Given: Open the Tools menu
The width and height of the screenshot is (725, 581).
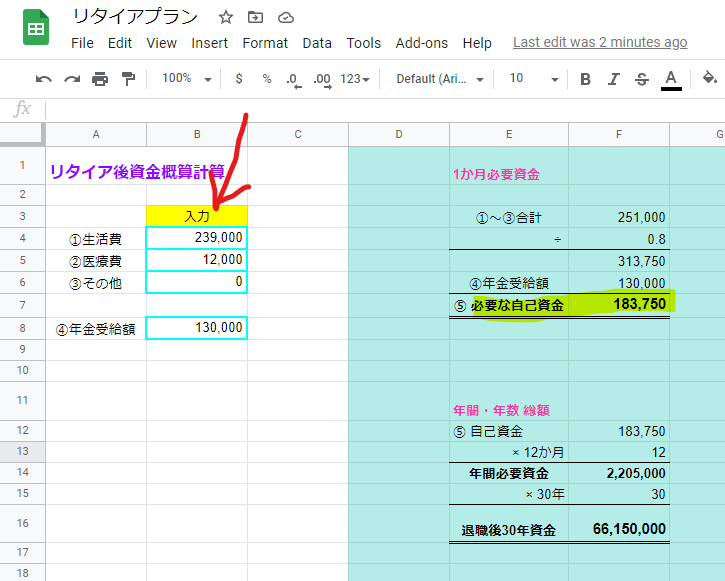Looking at the screenshot, I should pos(363,43).
